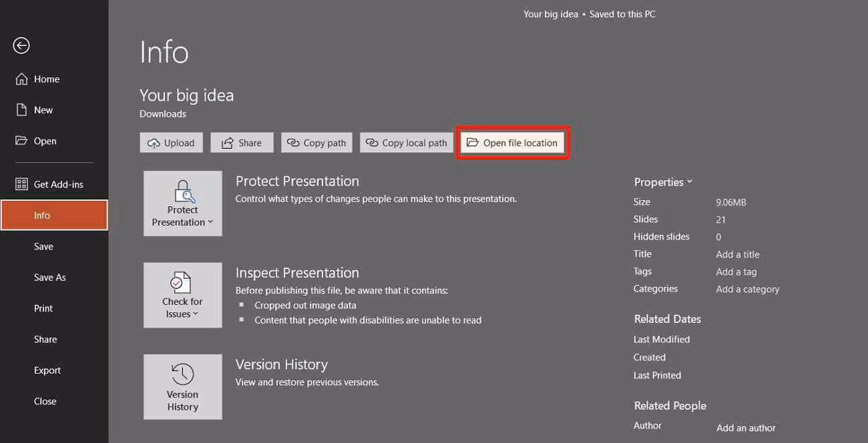The height and width of the screenshot is (443, 868).
Task: Click the Share button below title
Action: 242,143
